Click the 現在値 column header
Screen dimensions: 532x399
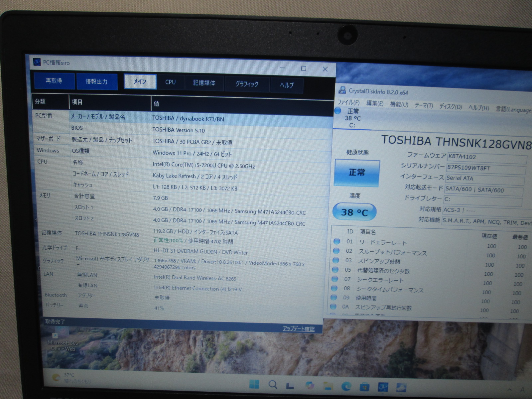pyautogui.click(x=489, y=236)
